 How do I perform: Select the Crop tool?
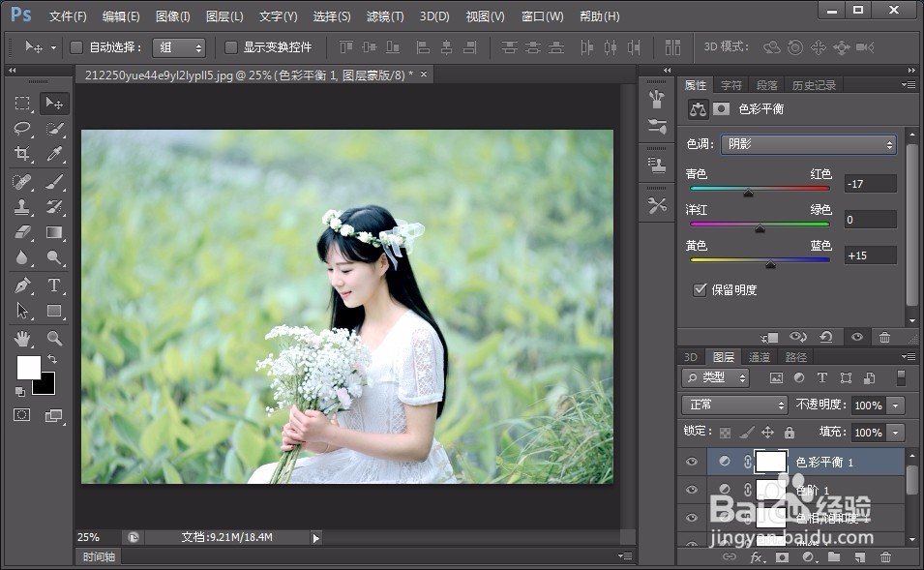[x=22, y=154]
